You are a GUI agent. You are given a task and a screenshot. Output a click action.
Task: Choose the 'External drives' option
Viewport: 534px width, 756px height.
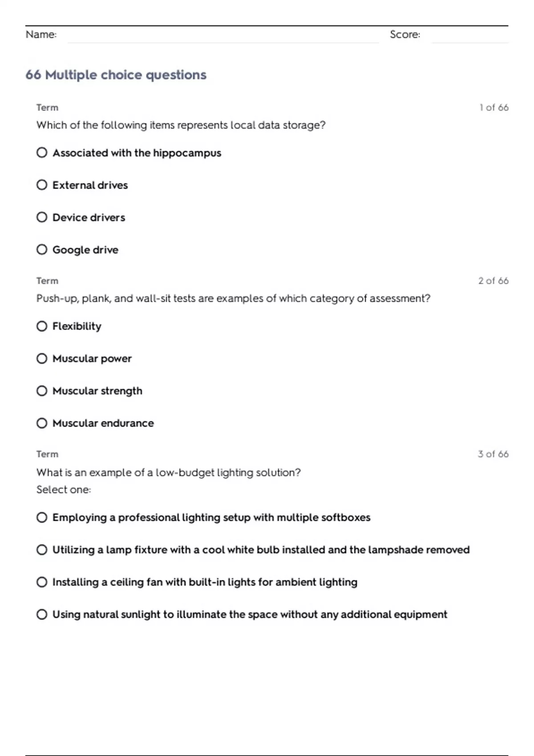[x=42, y=185]
